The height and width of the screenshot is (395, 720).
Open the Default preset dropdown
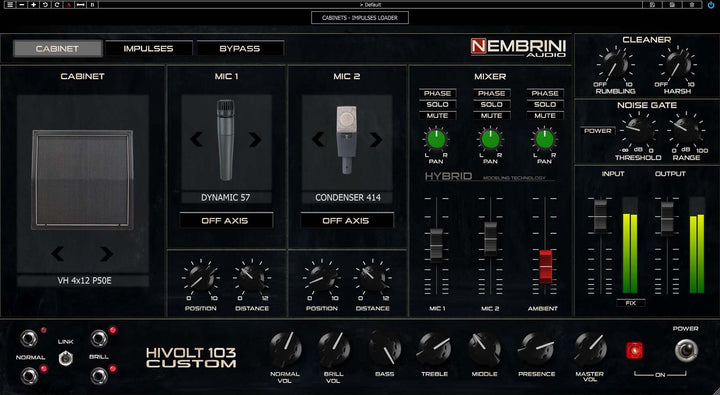370,5
